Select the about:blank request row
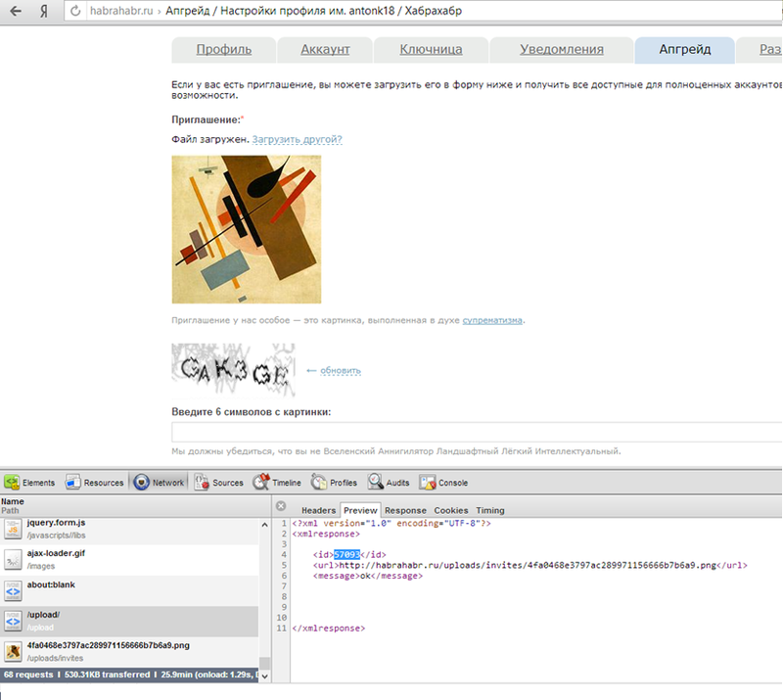 pyautogui.click(x=129, y=591)
